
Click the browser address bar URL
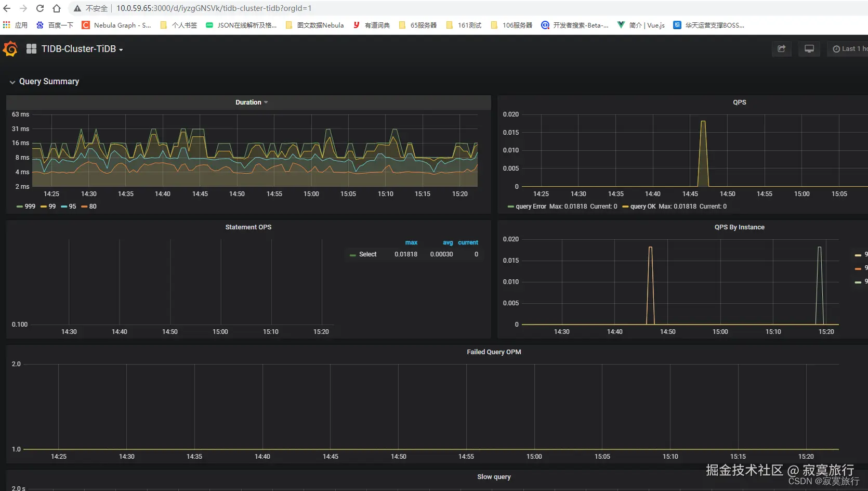214,8
